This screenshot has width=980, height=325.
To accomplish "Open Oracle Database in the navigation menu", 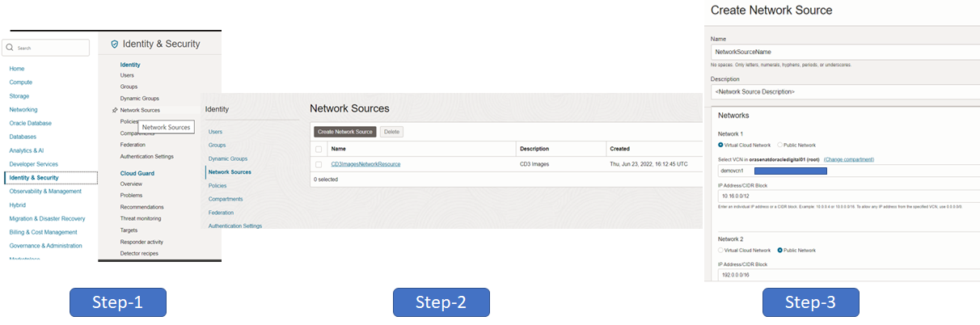I will pyautogui.click(x=31, y=123).
